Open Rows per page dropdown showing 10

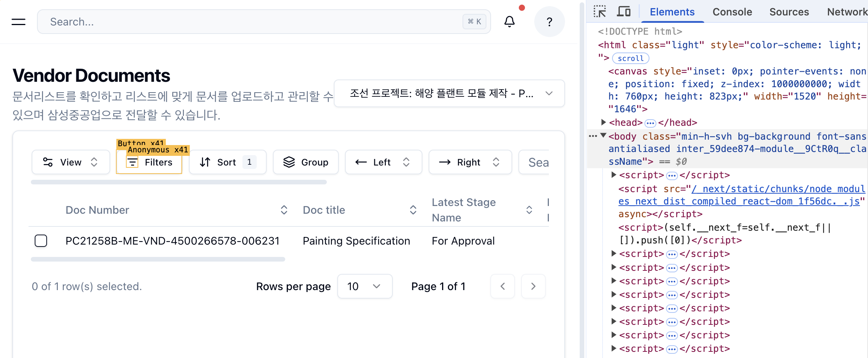tap(365, 286)
